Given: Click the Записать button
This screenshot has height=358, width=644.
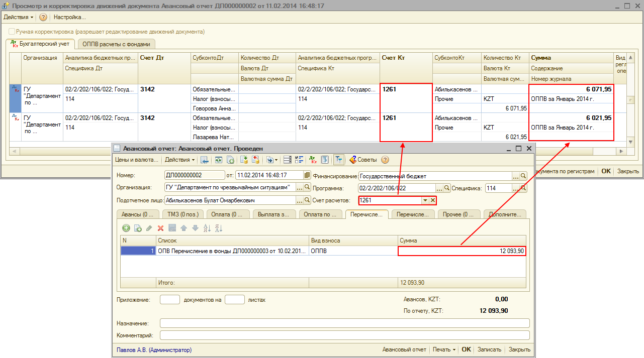Looking at the screenshot, I should [489, 349].
